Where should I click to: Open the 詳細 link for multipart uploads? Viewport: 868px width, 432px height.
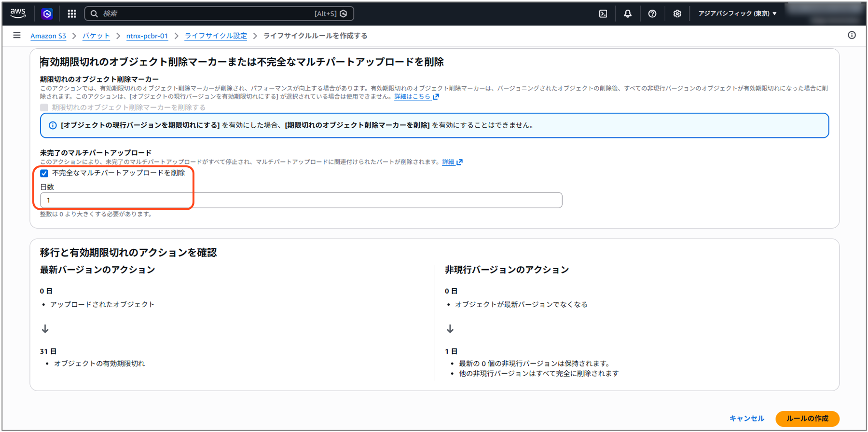[448, 162]
